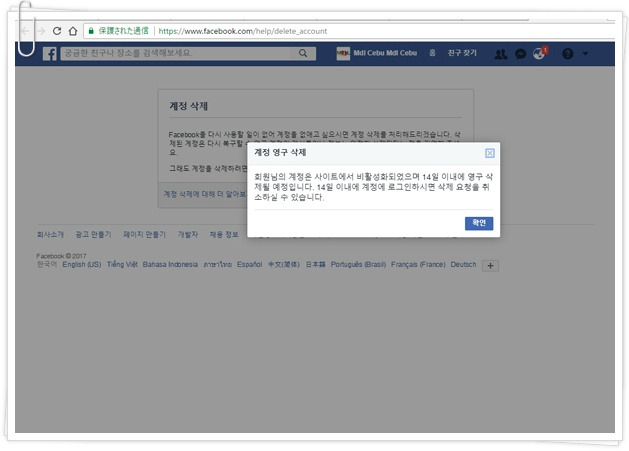The height and width of the screenshot is (451, 629).
Task: Switch language to Thai (ภาษาไทย)
Action: click(217, 264)
